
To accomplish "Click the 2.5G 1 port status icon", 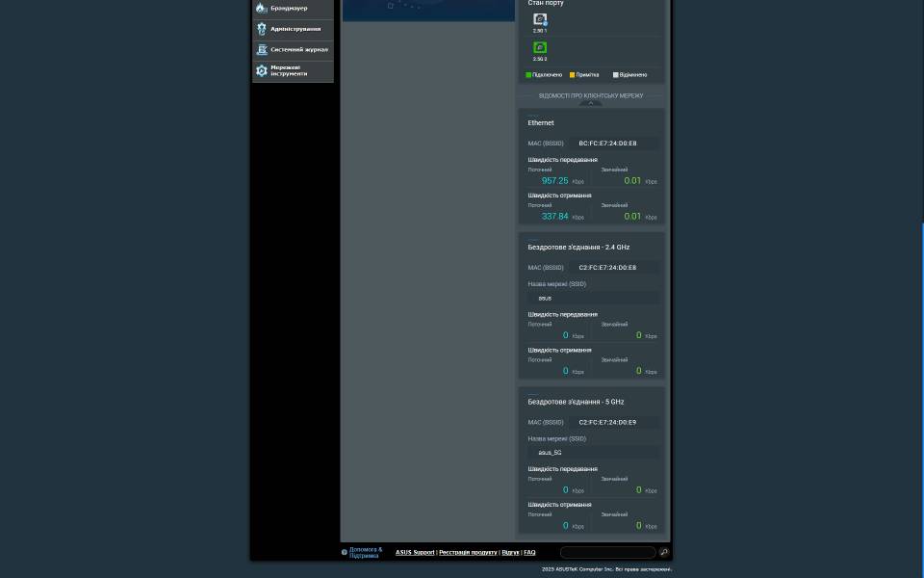I will (x=540, y=19).
